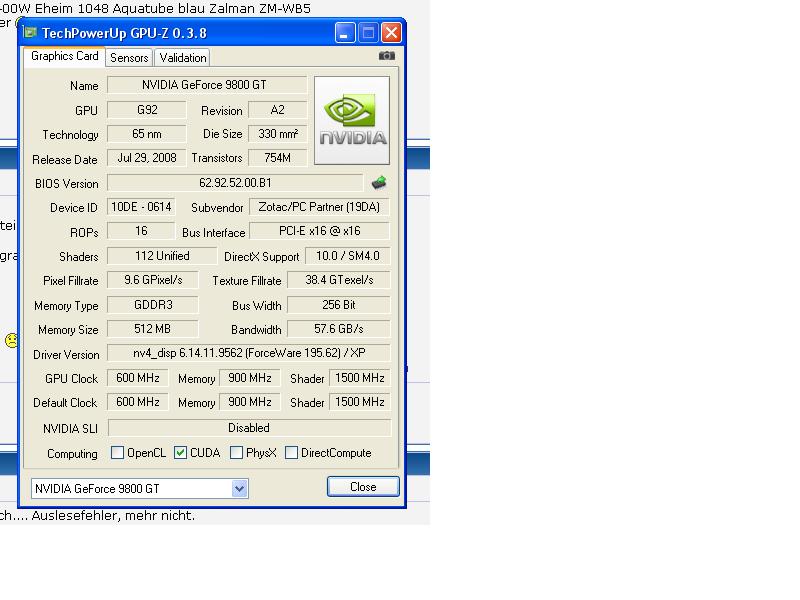Viewport: 800px width, 600px height.
Task: Click the ROPs value 16
Action: coord(141,231)
